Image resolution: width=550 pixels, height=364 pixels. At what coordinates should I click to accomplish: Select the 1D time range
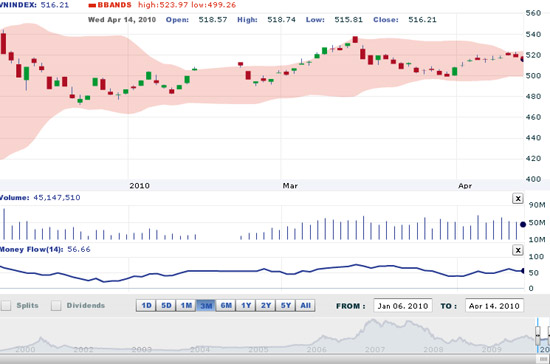(146, 305)
